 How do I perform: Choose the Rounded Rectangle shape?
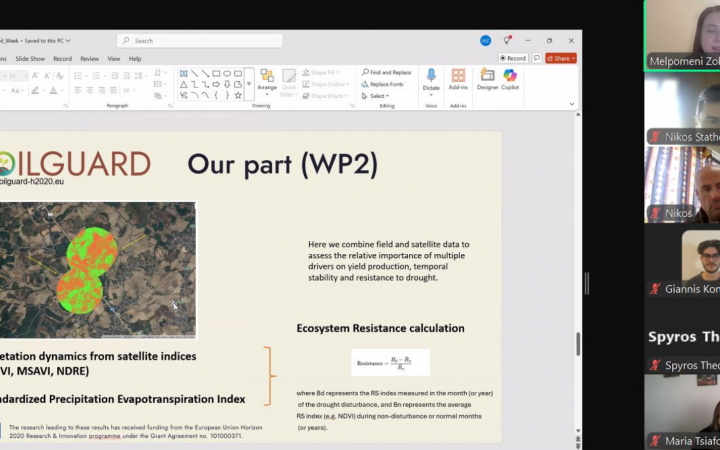(238, 73)
